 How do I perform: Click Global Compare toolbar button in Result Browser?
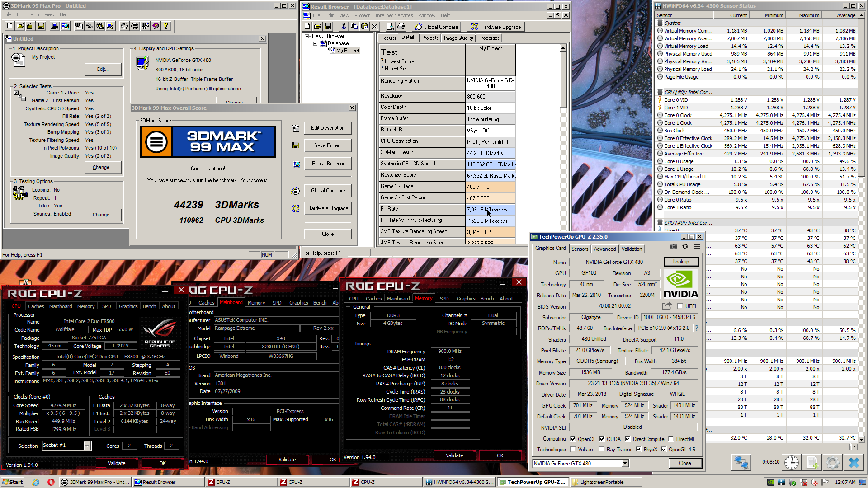(436, 27)
